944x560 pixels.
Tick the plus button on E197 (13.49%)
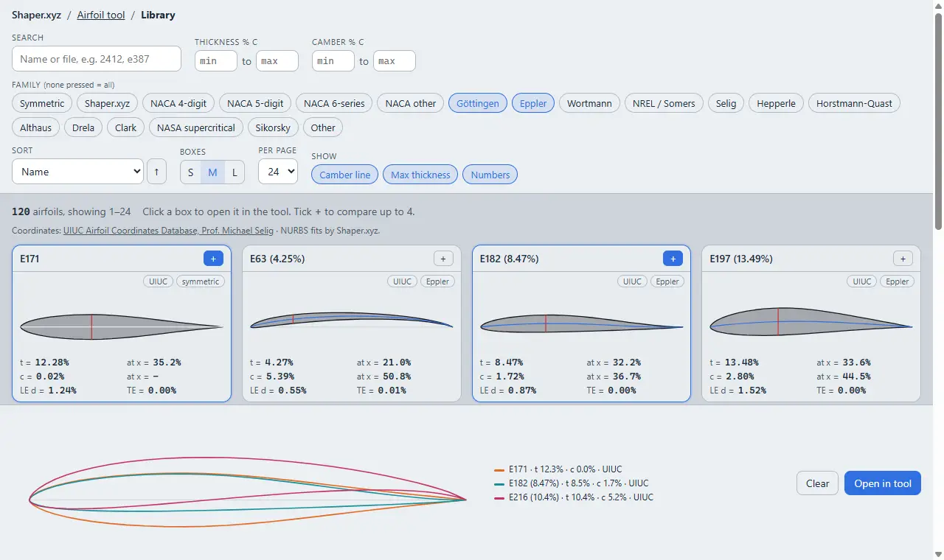[903, 259]
